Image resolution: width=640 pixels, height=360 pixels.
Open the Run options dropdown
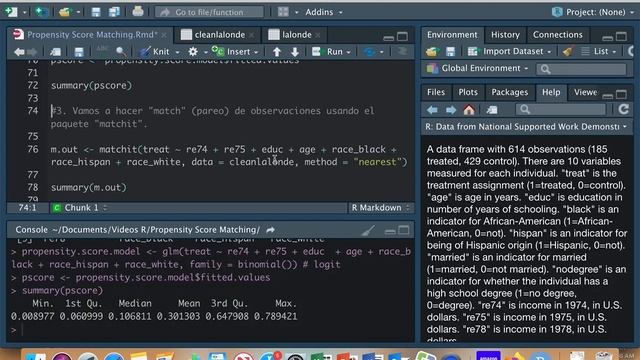[x=348, y=52]
